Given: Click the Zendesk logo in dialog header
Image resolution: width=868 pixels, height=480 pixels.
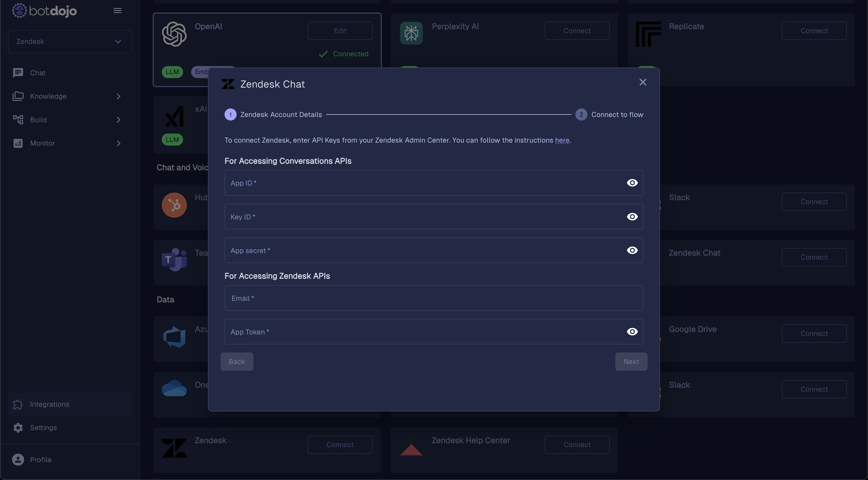Looking at the screenshot, I should [x=228, y=84].
